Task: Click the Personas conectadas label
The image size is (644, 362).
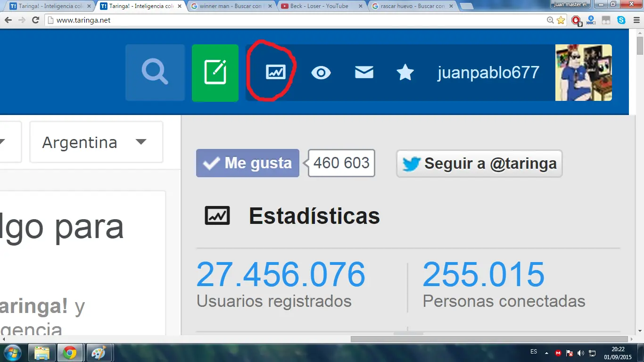Action: pyautogui.click(x=504, y=301)
